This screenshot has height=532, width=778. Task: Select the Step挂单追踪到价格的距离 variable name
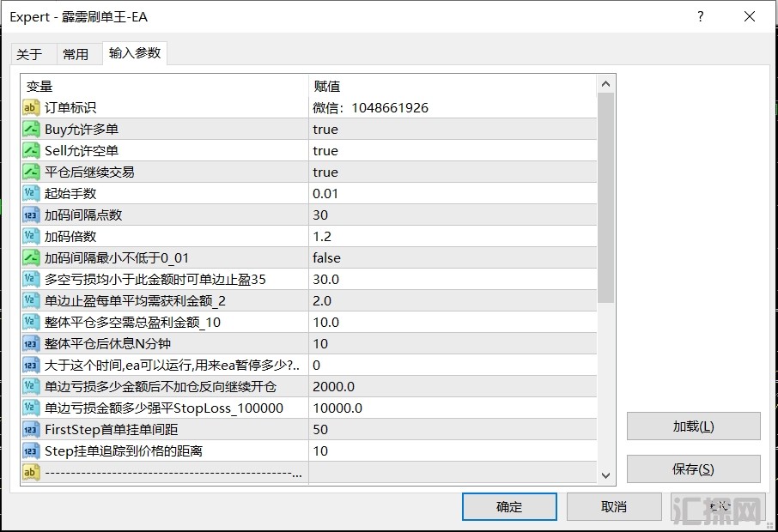point(124,450)
